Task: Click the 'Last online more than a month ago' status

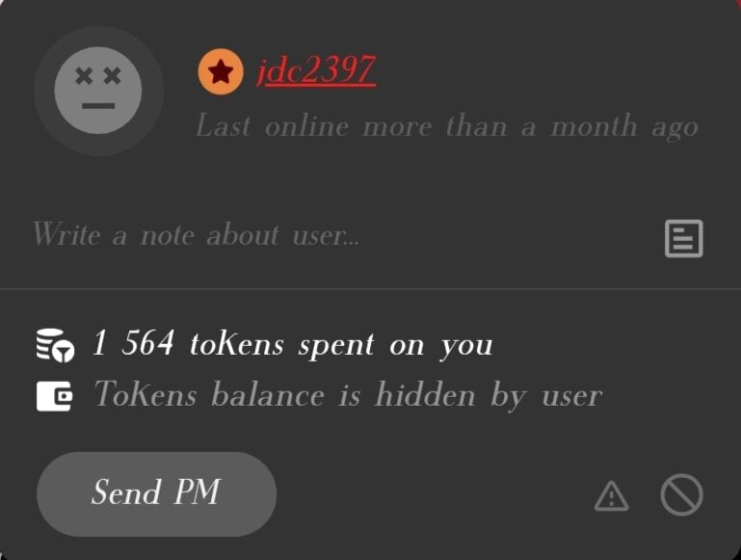Action: coord(446,126)
